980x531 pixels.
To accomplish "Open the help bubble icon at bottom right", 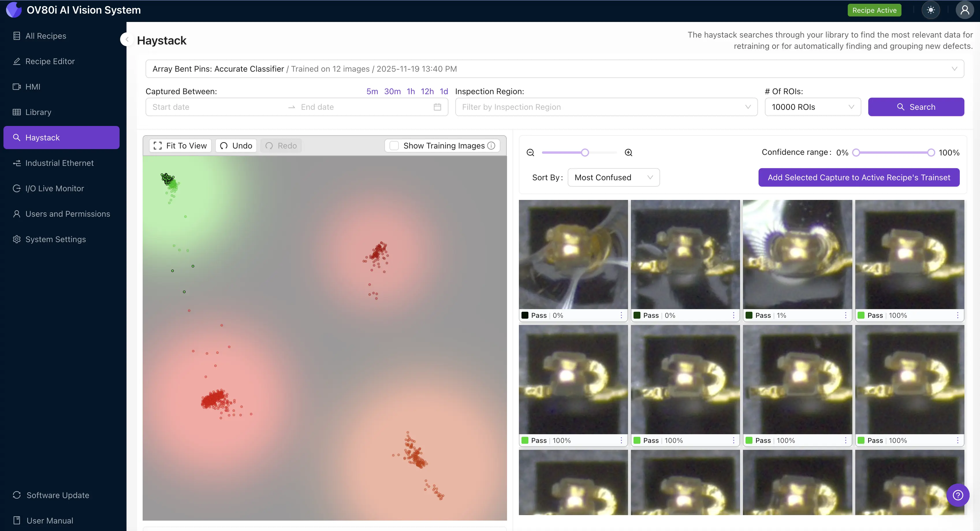I will click(x=958, y=495).
